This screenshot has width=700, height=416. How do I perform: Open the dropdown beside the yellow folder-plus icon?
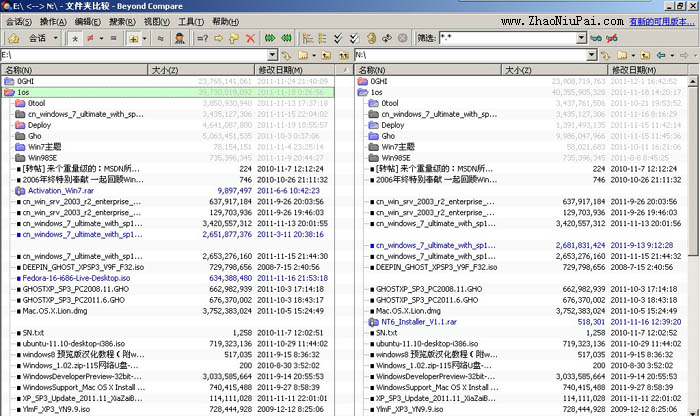pyautogui.click(x=144, y=39)
